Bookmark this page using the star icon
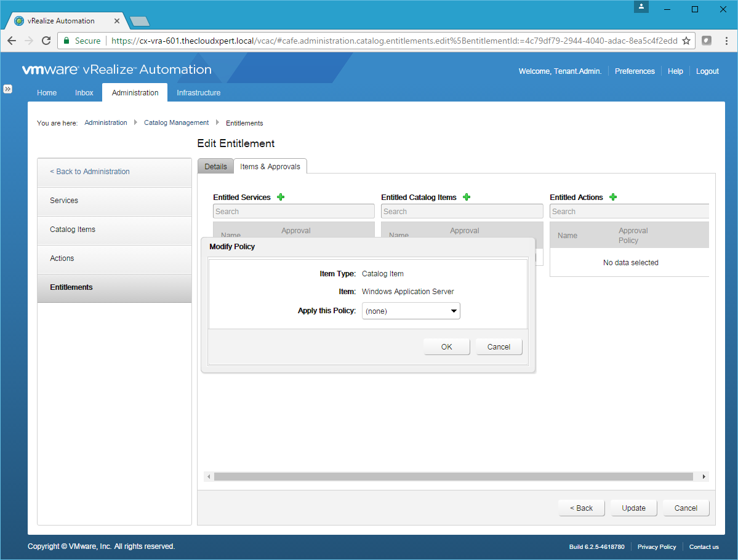 click(686, 41)
